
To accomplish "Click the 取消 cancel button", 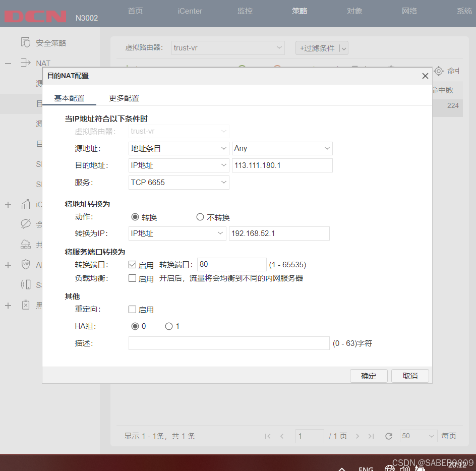I will pos(410,376).
